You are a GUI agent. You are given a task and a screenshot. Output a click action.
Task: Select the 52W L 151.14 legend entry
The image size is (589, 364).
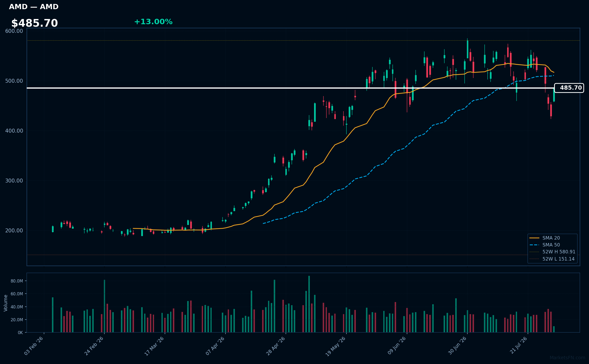click(x=552, y=259)
